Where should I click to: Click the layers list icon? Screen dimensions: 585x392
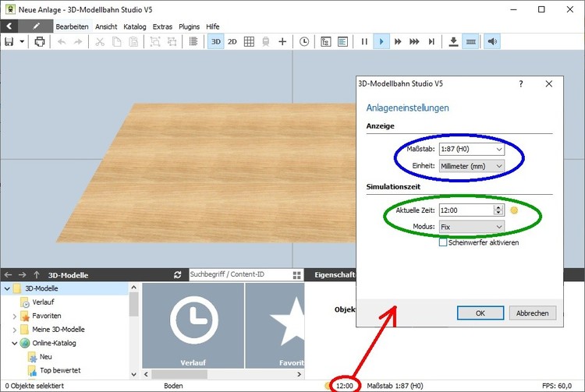(193, 42)
